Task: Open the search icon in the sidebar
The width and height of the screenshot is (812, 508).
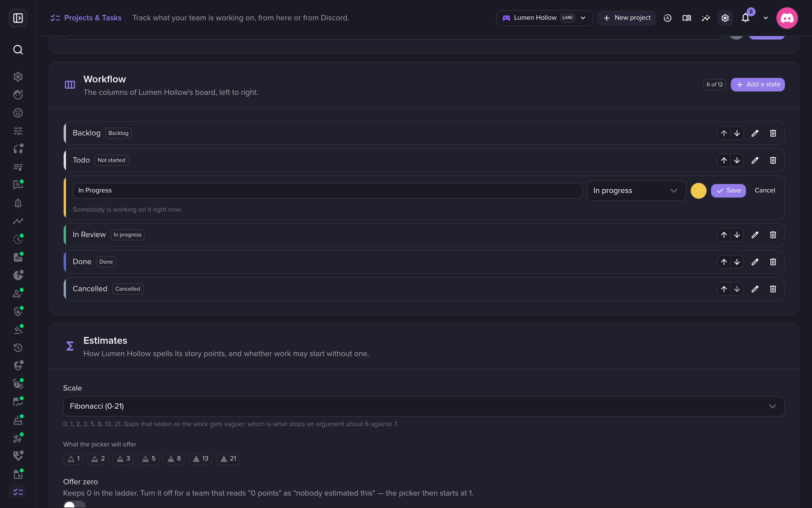Action: tap(18, 50)
